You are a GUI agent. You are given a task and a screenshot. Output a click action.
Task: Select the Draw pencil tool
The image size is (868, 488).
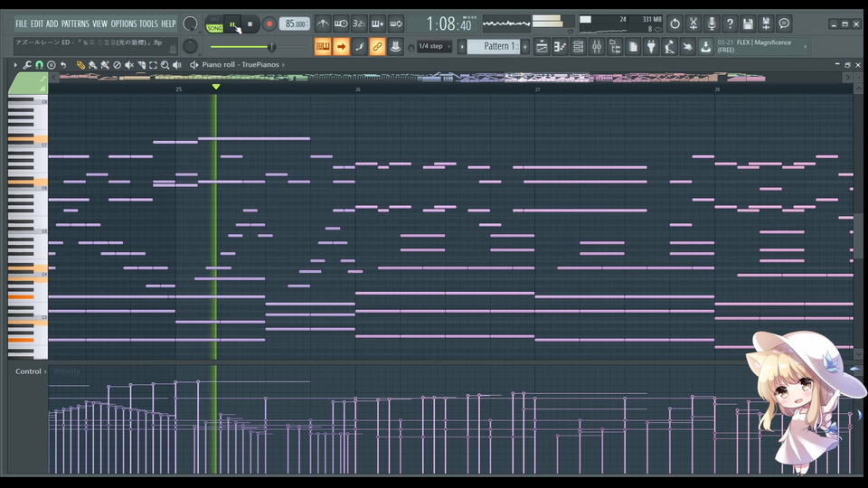[80, 65]
